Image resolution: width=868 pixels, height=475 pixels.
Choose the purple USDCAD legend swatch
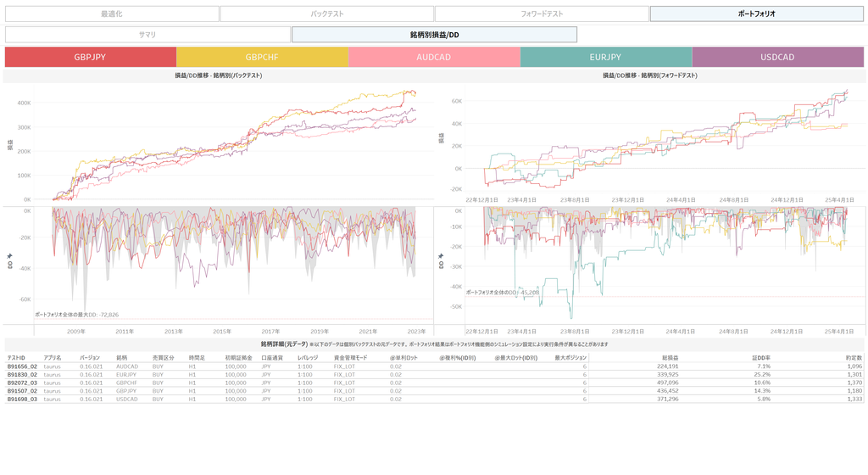pyautogui.click(x=777, y=57)
